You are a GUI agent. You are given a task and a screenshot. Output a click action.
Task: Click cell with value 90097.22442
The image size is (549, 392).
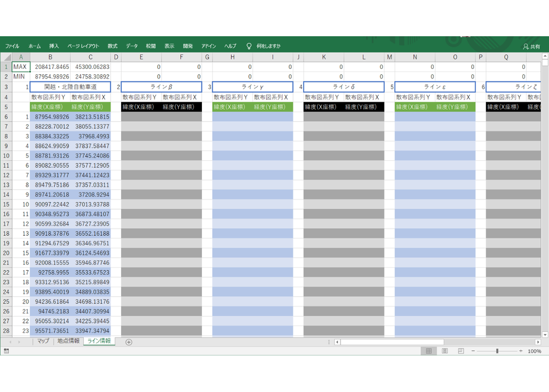pos(51,204)
